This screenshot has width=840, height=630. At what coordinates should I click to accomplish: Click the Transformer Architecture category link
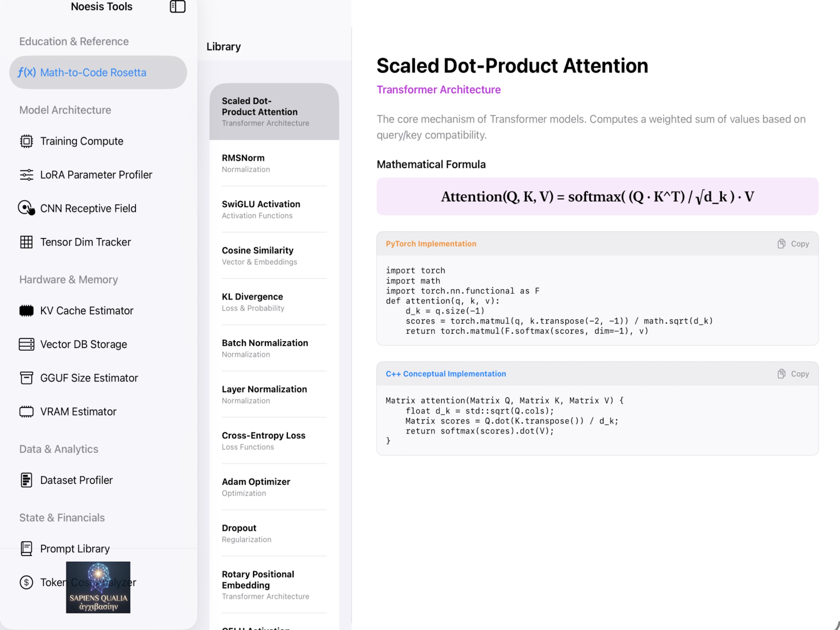pyautogui.click(x=438, y=90)
